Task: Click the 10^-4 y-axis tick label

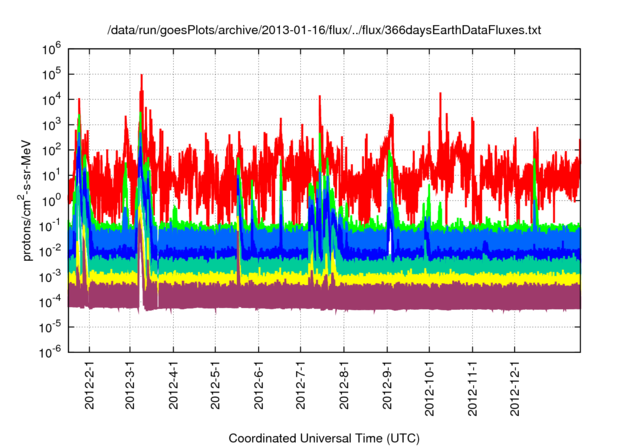Action: 50,302
